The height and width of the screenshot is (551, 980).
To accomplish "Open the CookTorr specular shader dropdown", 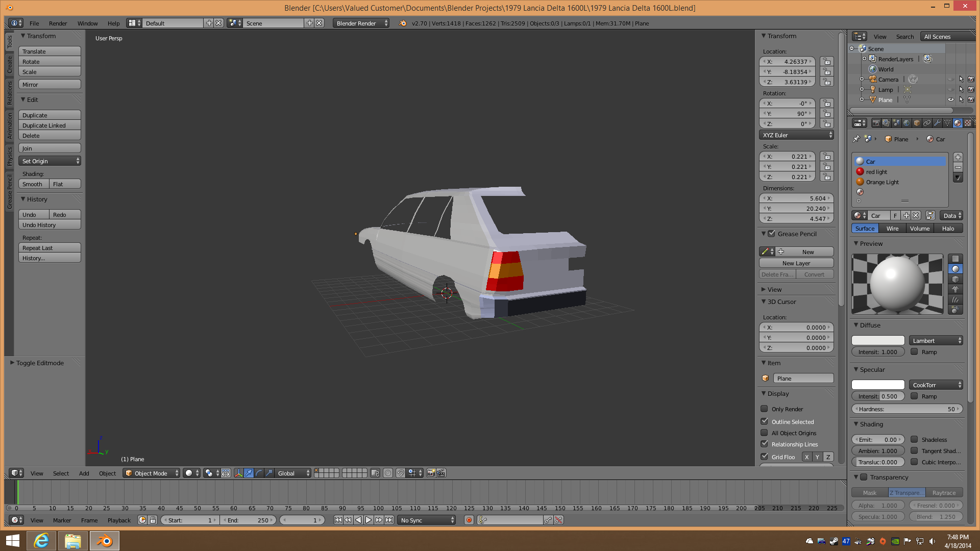I will pyautogui.click(x=936, y=385).
